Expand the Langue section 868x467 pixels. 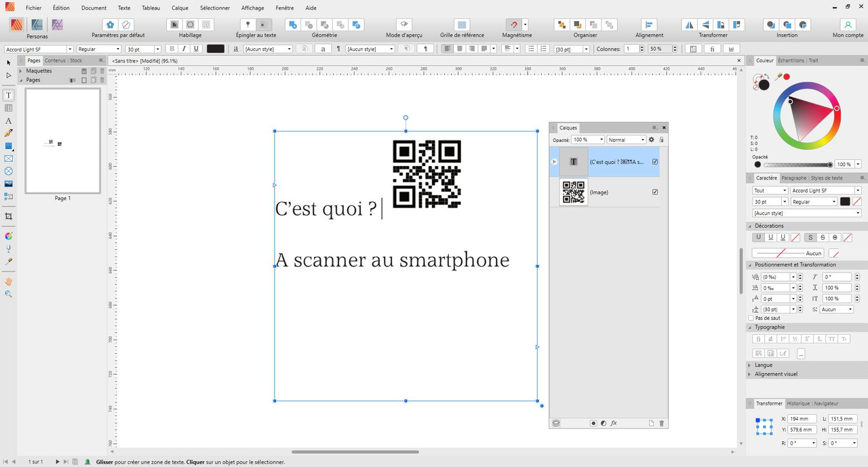(764, 365)
